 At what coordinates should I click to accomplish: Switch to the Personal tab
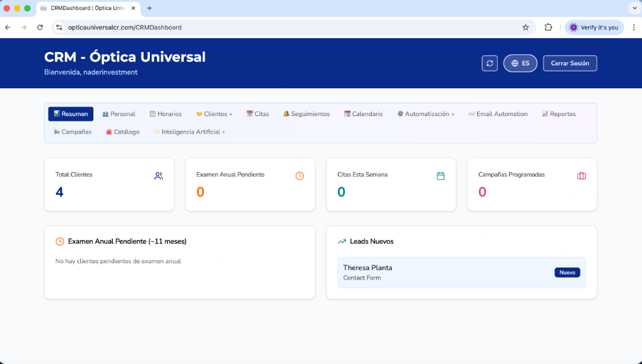click(118, 113)
